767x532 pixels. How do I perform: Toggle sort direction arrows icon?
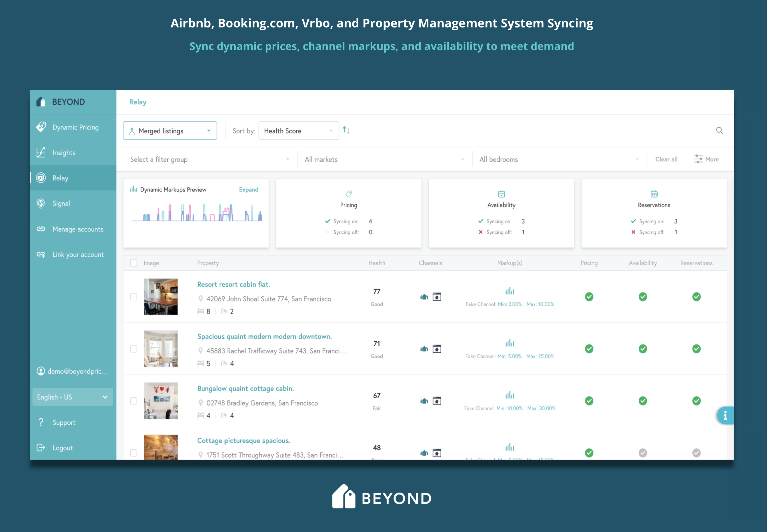(346, 130)
